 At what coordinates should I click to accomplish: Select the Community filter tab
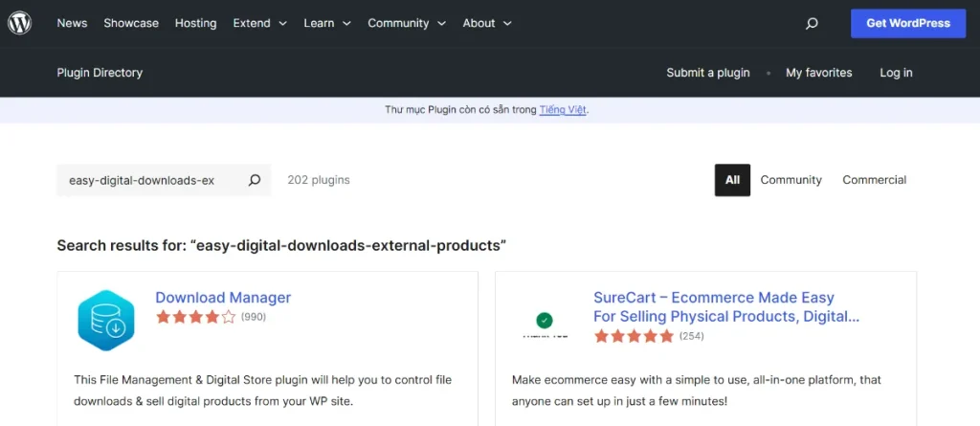[x=791, y=180]
